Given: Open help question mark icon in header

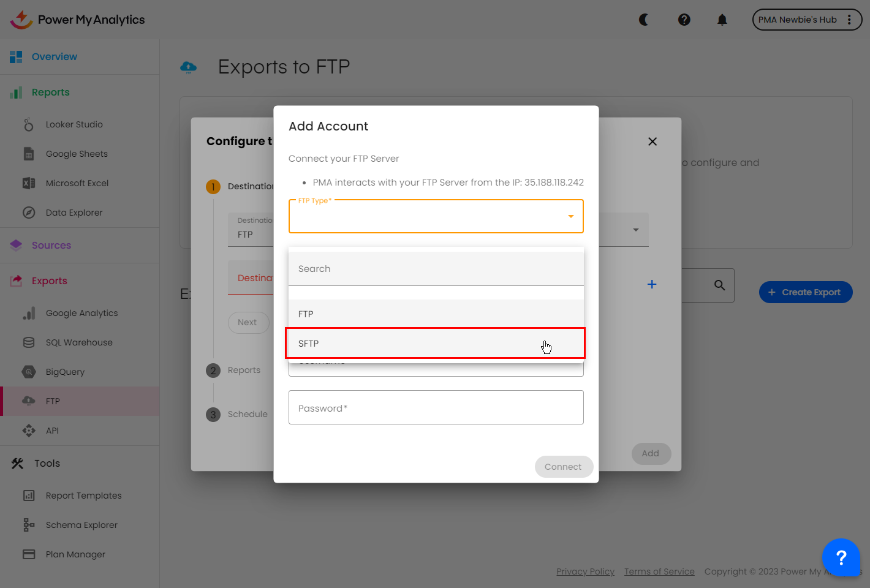Looking at the screenshot, I should 684,20.
